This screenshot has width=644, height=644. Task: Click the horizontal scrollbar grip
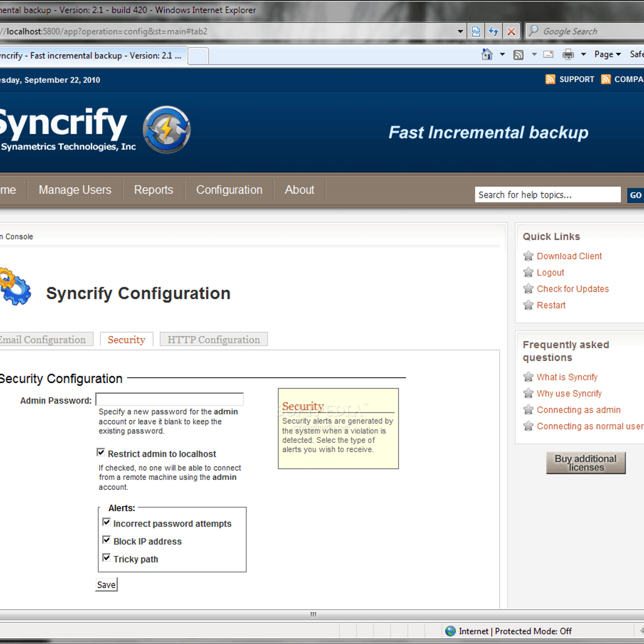tap(313, 614)
